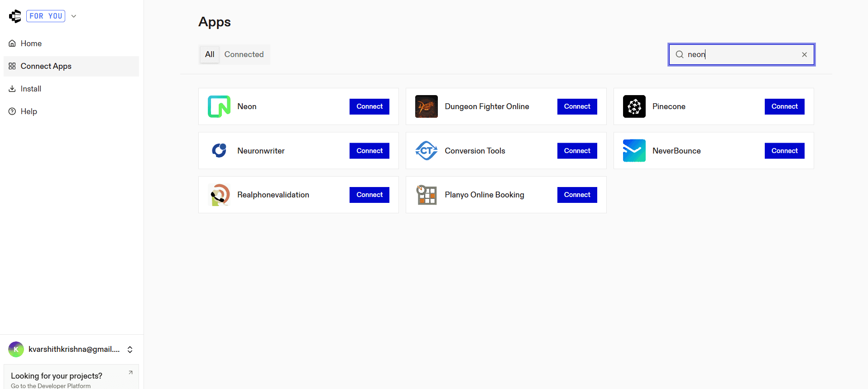
Task: Connect Dungeon Fighter Online
Action: 577,106
